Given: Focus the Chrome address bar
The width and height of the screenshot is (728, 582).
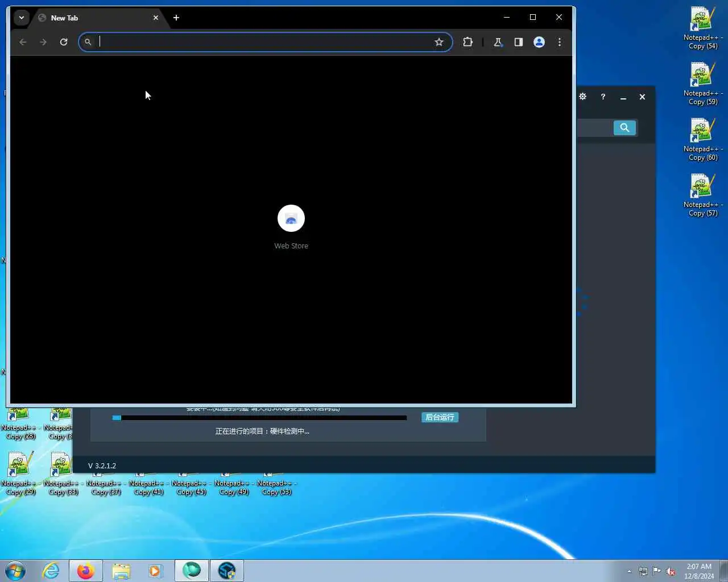Looking at the screenshot, I should tap(265, 42).
